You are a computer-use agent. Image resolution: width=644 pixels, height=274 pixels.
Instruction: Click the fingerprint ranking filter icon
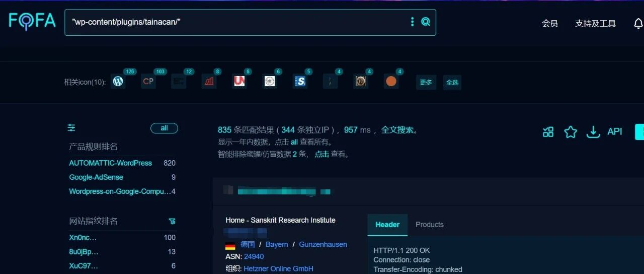172,221
